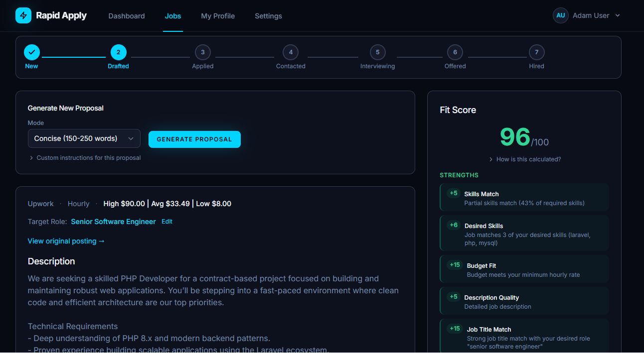644x353 pixels.
Task: Select step 6 Offered stage circle
Action: pos(455,52)
